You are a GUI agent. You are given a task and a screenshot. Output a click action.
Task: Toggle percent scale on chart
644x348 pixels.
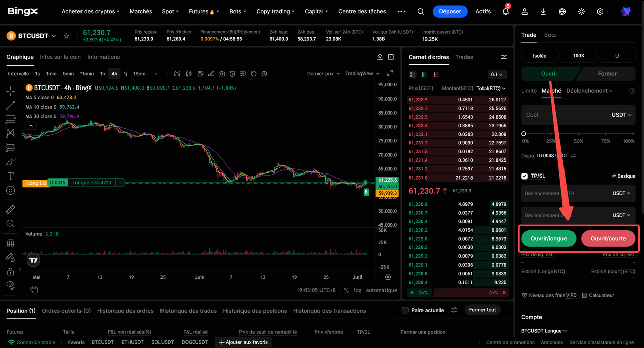click(x=347, y=290)
